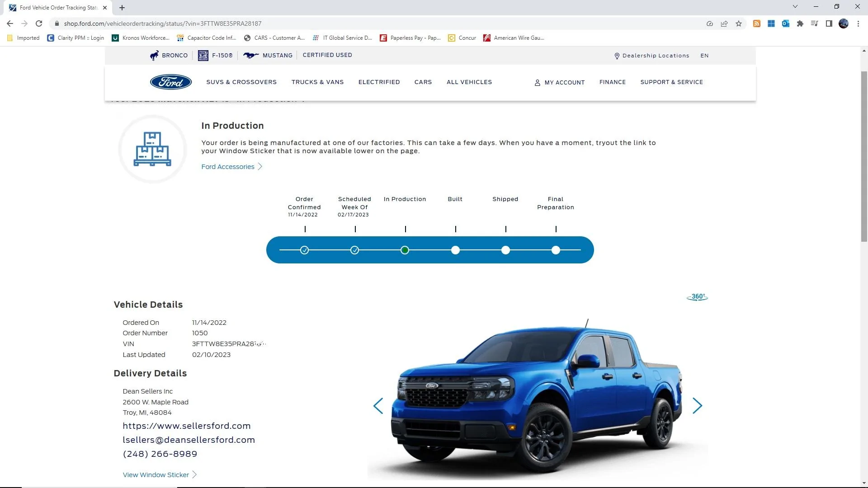View site information via the lock icon
This screenshot has width=868, height=488.
57,23
